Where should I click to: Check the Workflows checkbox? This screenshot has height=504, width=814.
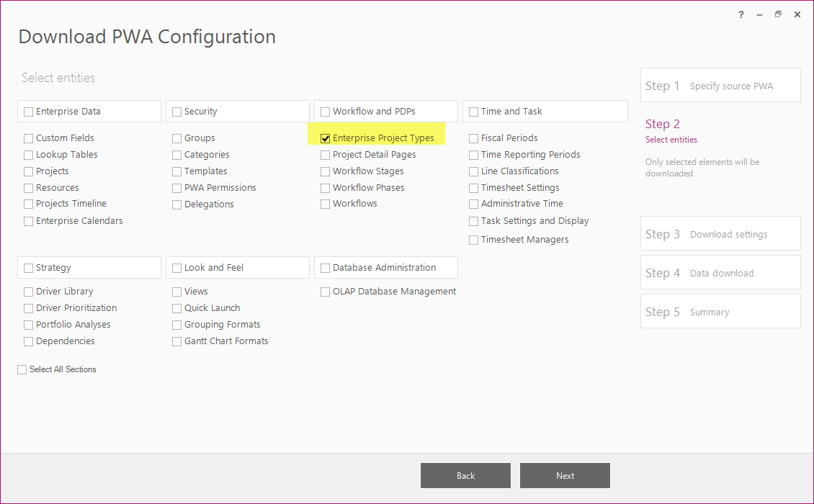pos(326,204)
